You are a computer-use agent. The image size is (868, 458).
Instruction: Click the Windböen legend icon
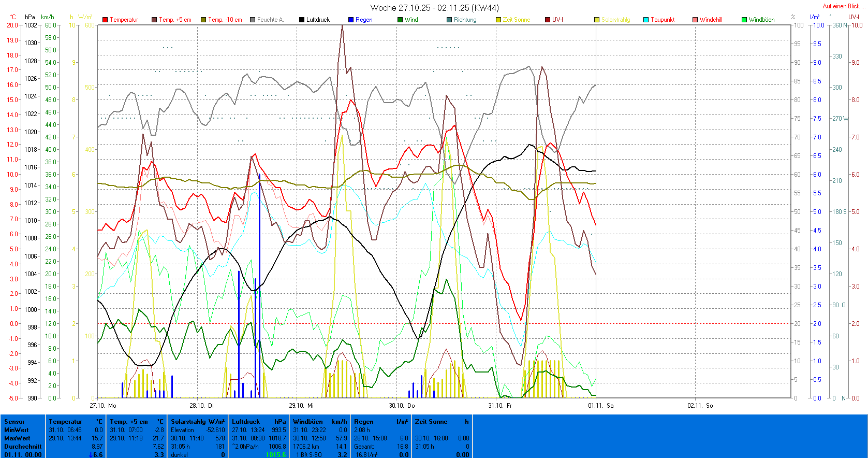pos(744,20)
